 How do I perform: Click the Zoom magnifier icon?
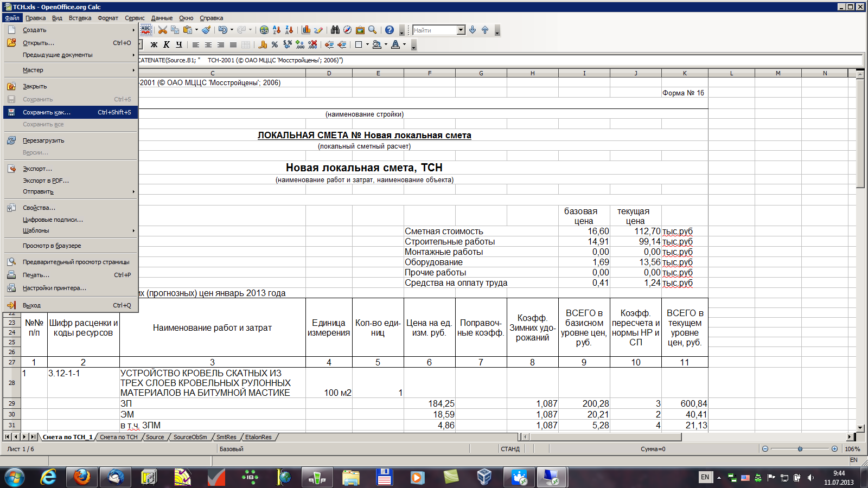click(373, 30)
